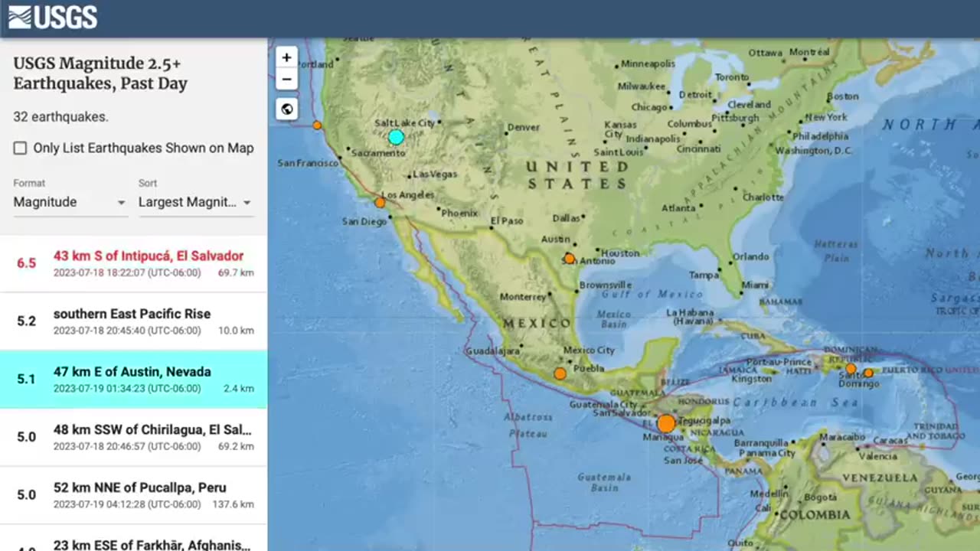Zoom out of the map
This screenshot has height=551, width=980.
[x=286, y=79]
